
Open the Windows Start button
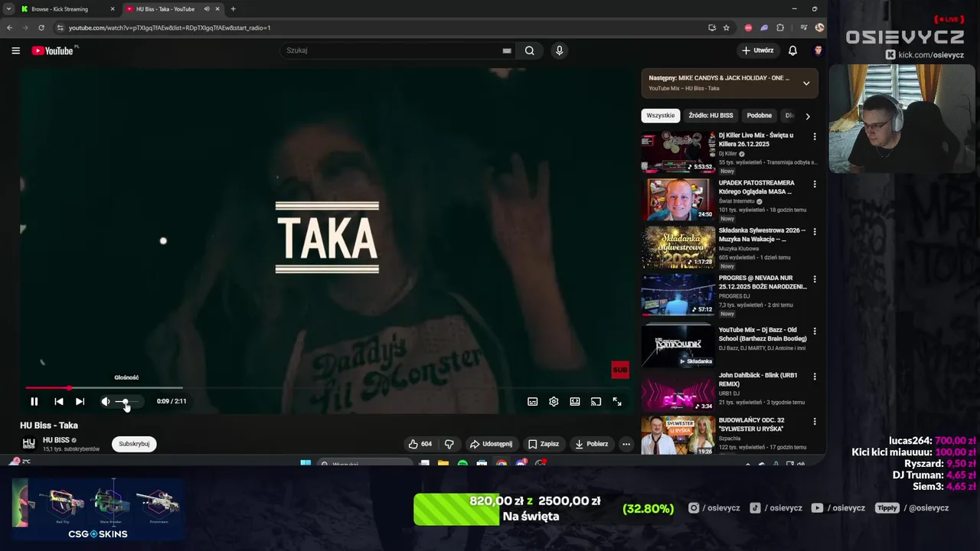pyautogui.click(x=305, y=464)
